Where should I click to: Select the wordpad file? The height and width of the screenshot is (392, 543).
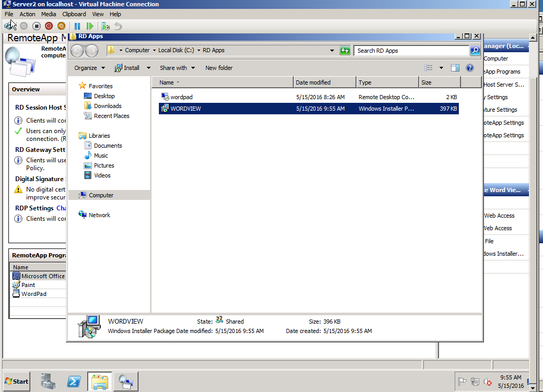click(309, 97)
